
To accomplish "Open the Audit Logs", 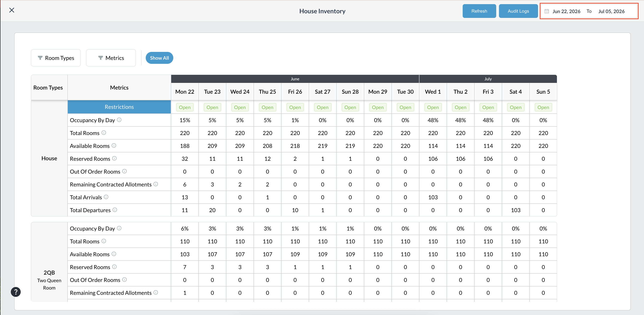I will (518, 11).
